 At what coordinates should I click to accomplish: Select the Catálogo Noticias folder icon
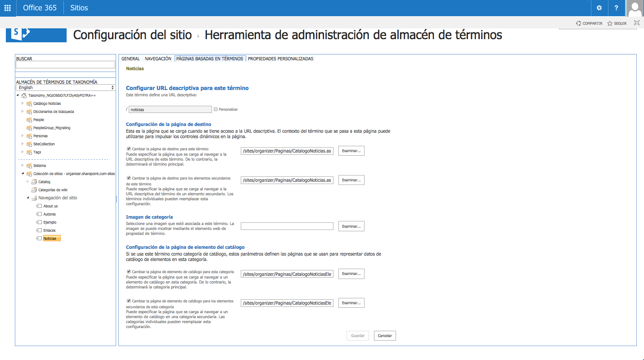[x=29, y=103]
